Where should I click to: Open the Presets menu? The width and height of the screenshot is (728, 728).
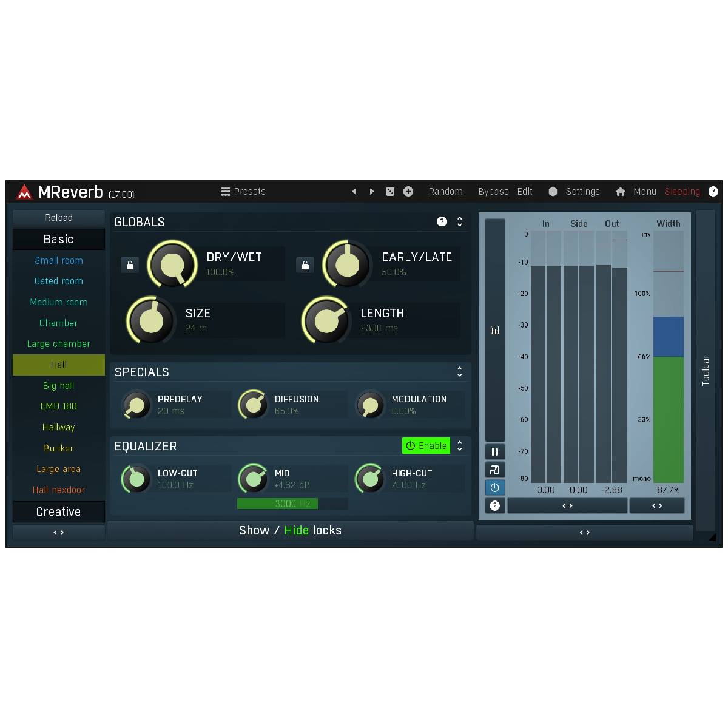click(243, 192)
